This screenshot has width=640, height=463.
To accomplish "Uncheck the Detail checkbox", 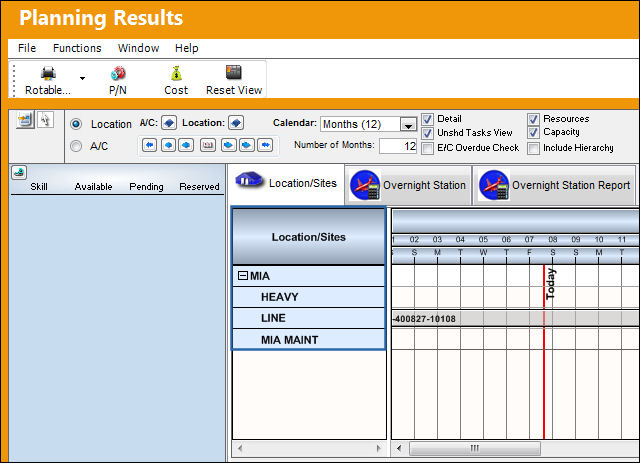I will click(427, 119).
